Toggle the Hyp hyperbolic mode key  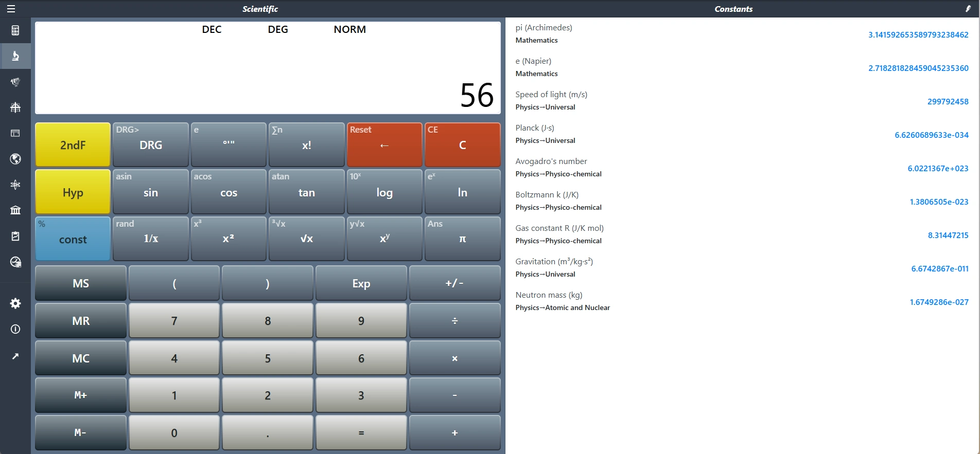(x=73, y=192)
